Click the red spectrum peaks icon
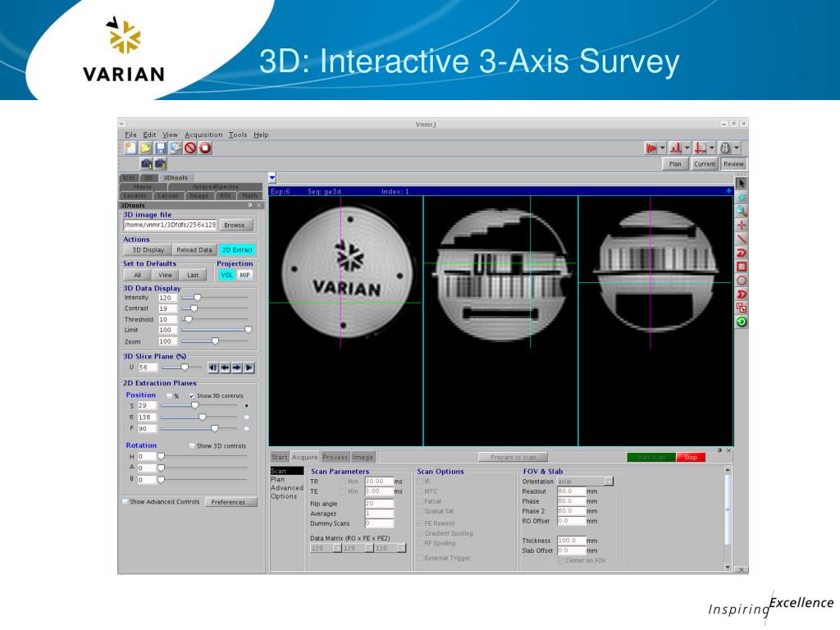This screenshot has width=840, height=630. click(676, 148)
